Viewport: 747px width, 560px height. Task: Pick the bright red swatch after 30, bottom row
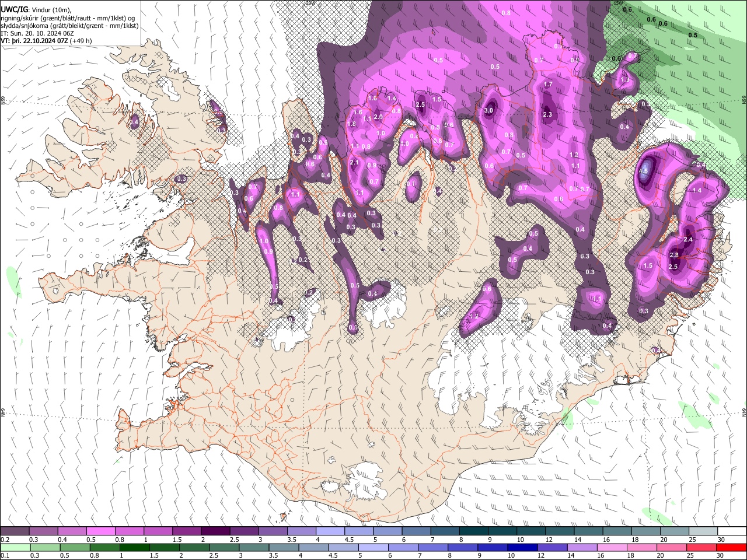[731, 548]
